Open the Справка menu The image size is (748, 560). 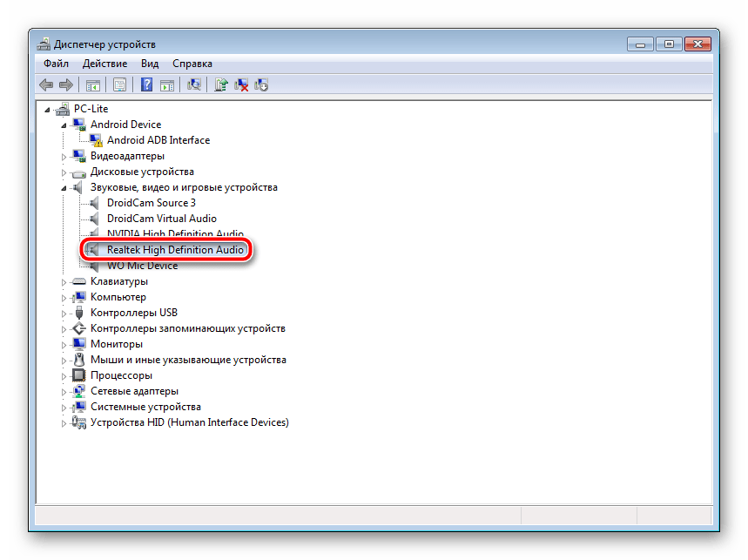pyautogui.click(x=192, y=64)
